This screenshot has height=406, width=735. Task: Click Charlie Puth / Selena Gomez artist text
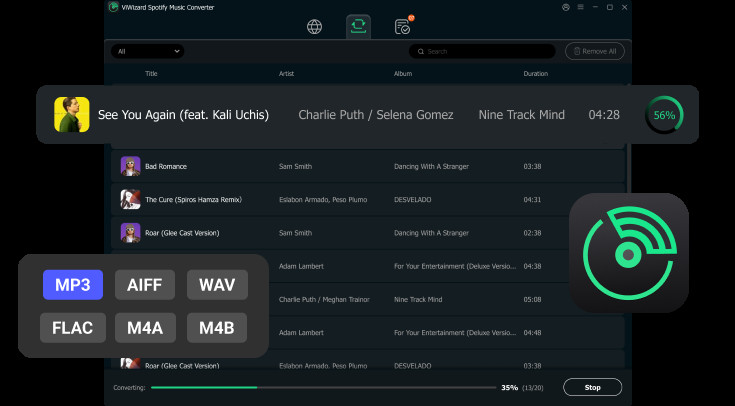pos(376,115)
